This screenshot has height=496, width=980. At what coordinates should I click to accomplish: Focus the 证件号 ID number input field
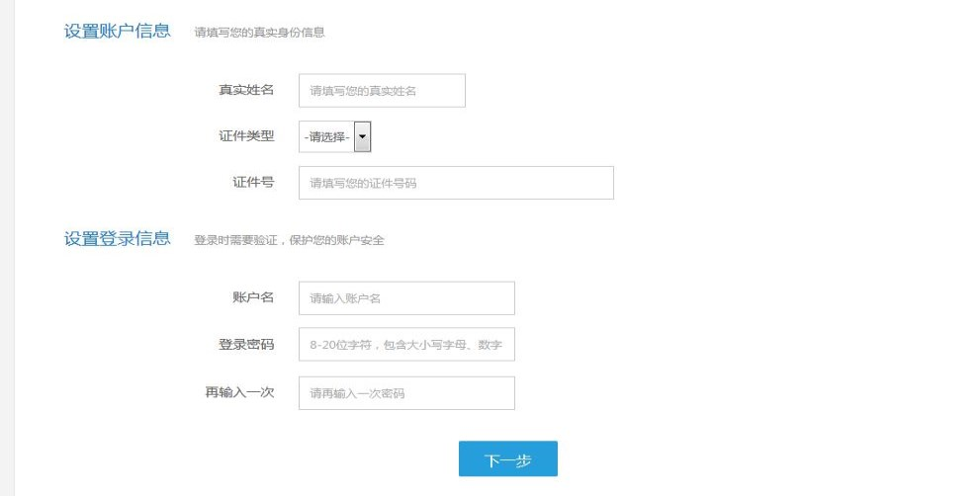[456, 183]
